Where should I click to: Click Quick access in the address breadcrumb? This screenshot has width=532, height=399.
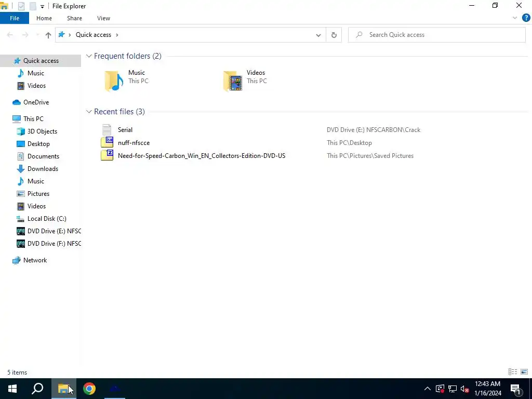pyautogui.click(x=94, y=35)
